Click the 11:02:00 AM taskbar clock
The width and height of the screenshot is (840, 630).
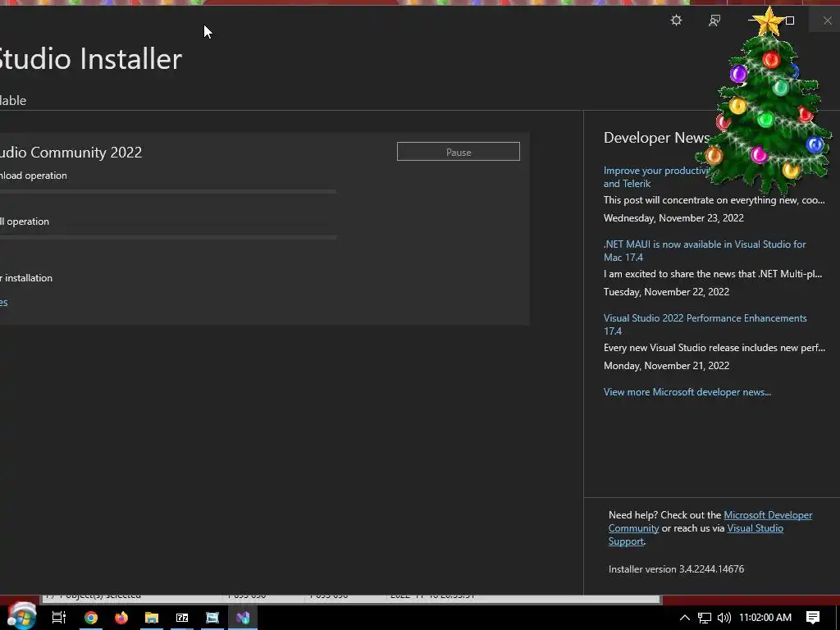point(765,618)
